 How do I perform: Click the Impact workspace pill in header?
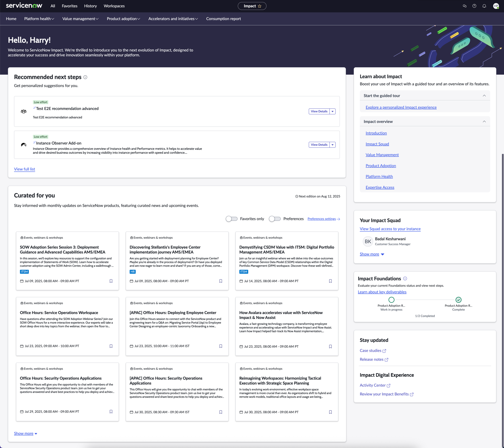(x=252, y=6)
